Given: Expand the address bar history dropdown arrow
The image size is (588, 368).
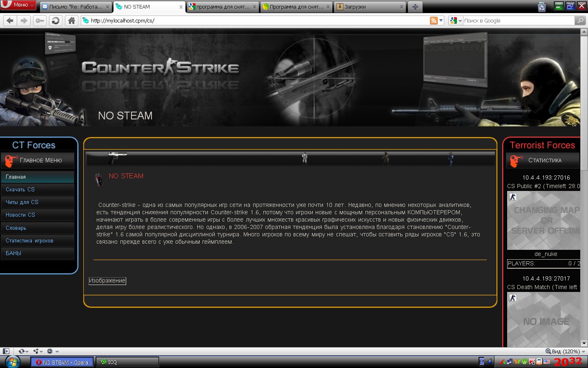Looking at the screenshot, I should point(441,20).
